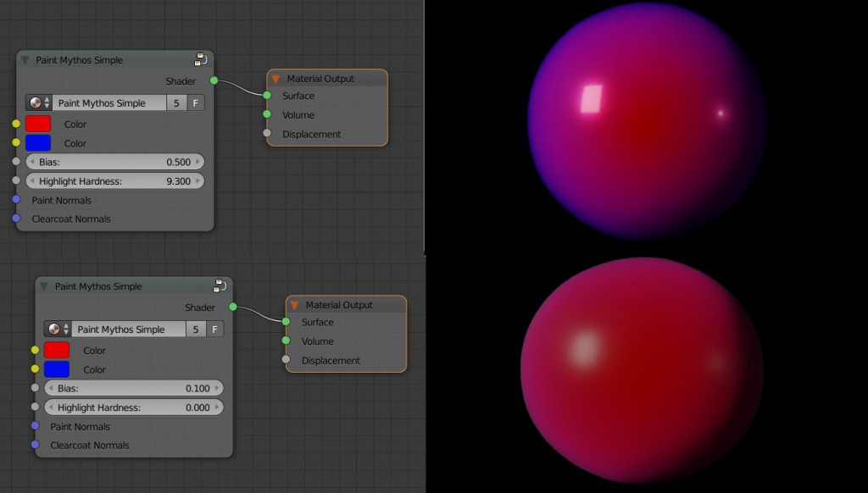Collapse the Paint Mythos Simple node with Bias 0.100
Screen dimensions: 868x493
click(x=44, y=286)
